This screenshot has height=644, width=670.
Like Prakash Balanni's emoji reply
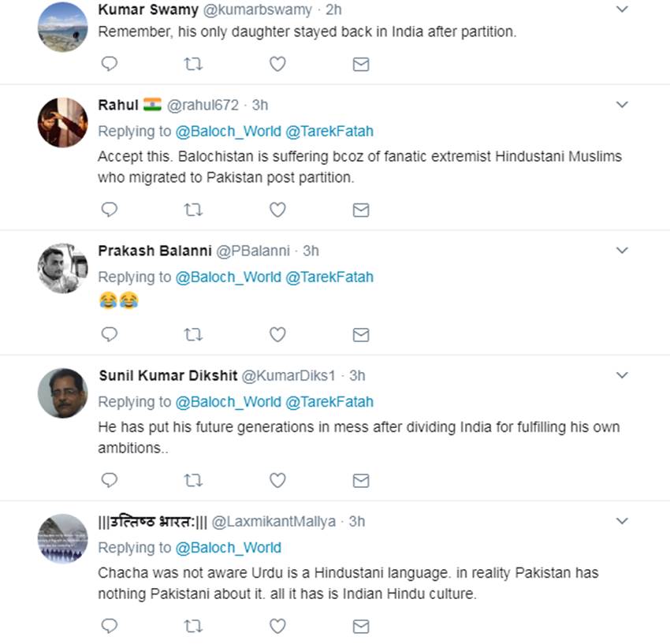pyautogui.click(x=277, y=334)
